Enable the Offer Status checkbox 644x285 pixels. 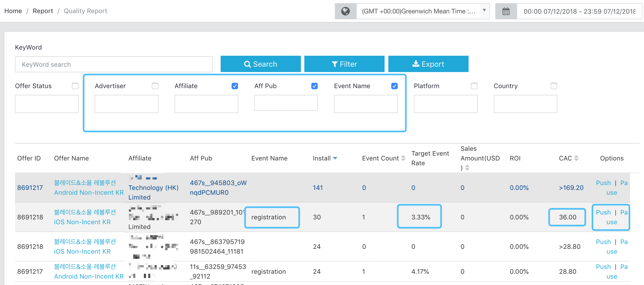[75, 86]
